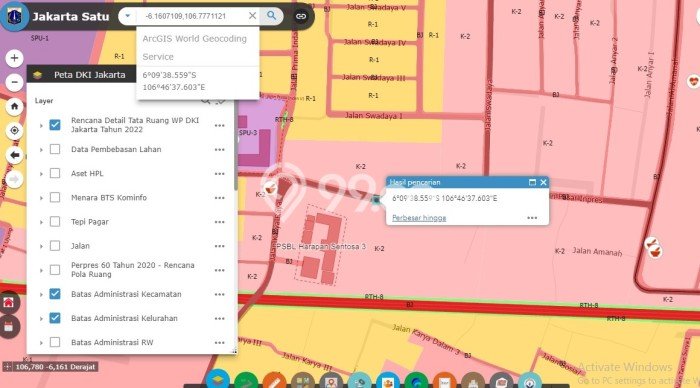Zoom out the map with minus button
Image resolution: width=700 pixels, height=388 pixels.
click(x=14, y=82)
